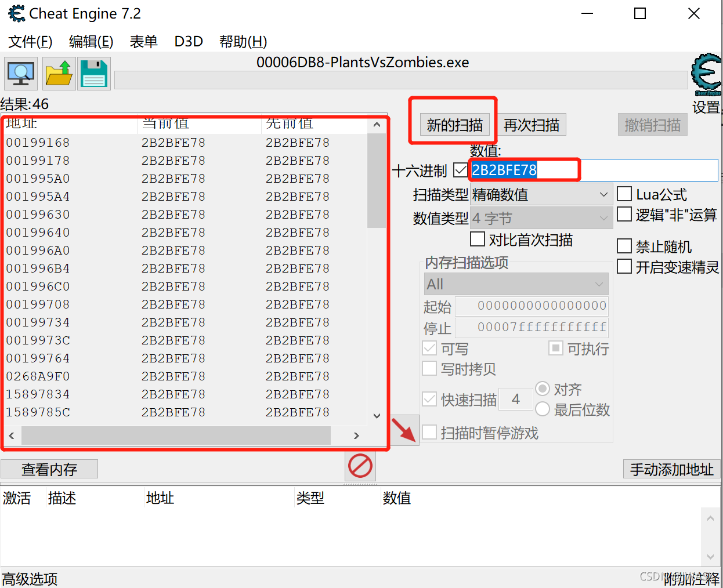Open 高级选项 advanced options

pos(30,579)
